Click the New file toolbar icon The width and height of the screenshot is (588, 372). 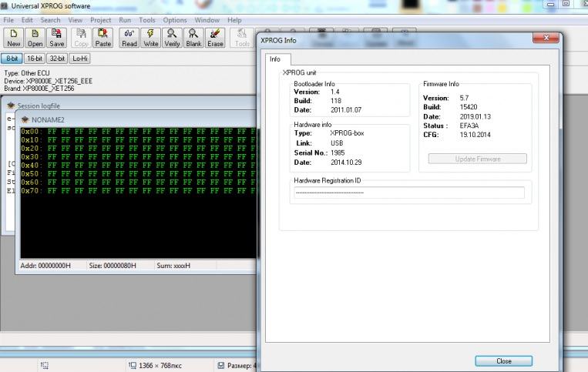13,38
